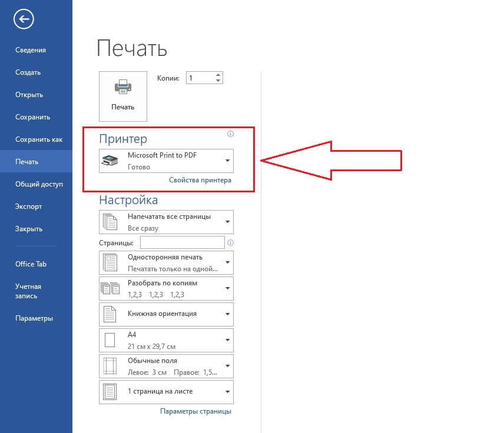
Task: Expand the 1 страница на листе dropdown
Action: coord(227,392)
